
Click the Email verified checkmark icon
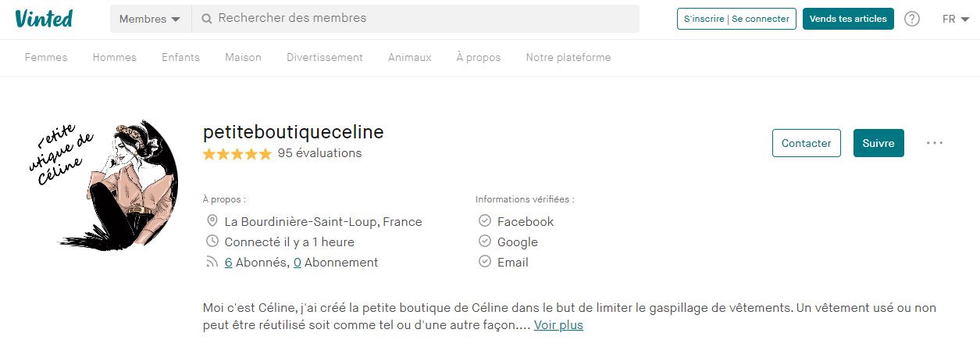click(x=484, y=263)
